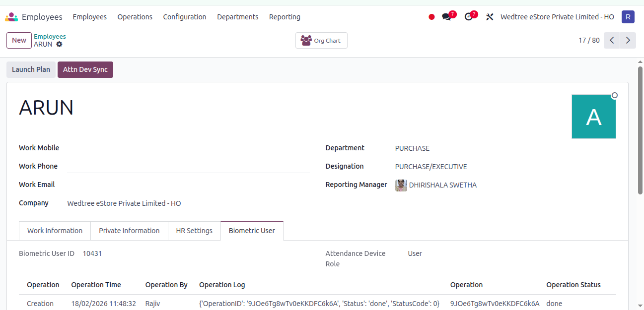Open the R user avatar menu
The height and width of the screenshot is (310, 644).
coord(628,17)
